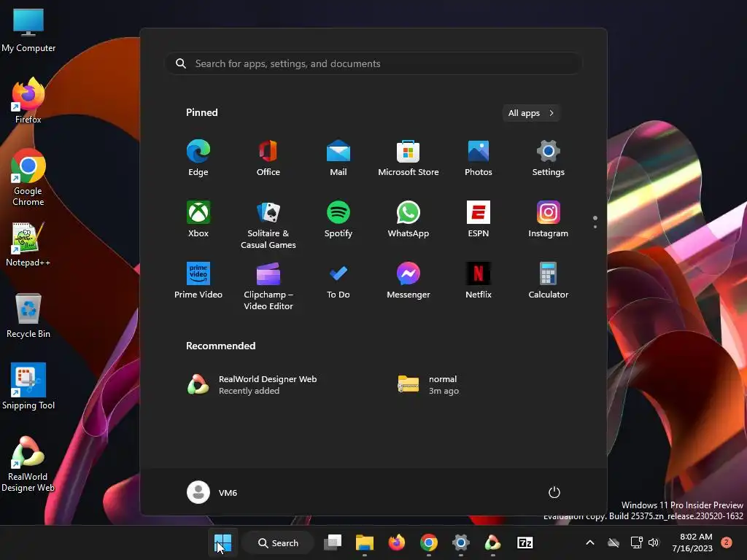The image size is (747, 560).
Task: Open Task View from the taskbar
Action: tap(333, 542)
